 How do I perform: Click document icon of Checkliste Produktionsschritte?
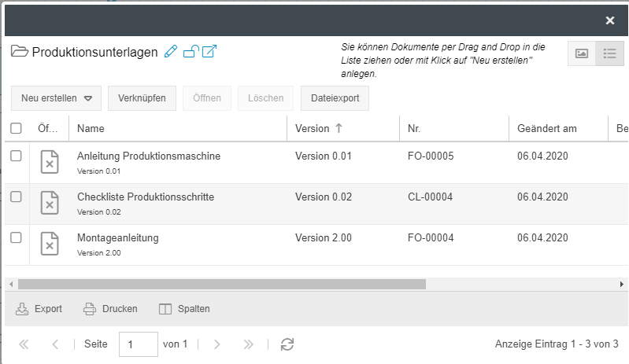point(50,204)
